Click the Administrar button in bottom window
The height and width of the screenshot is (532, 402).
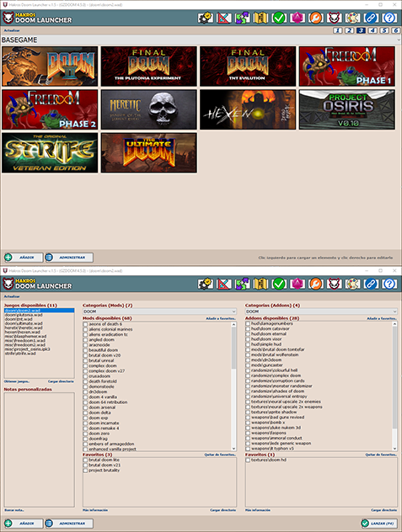click(69, 524)
